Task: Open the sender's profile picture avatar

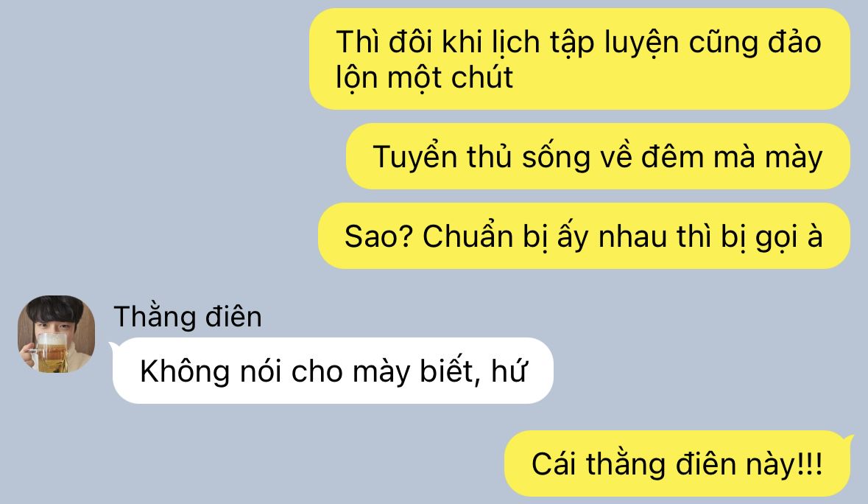Action: pos(57,334)
